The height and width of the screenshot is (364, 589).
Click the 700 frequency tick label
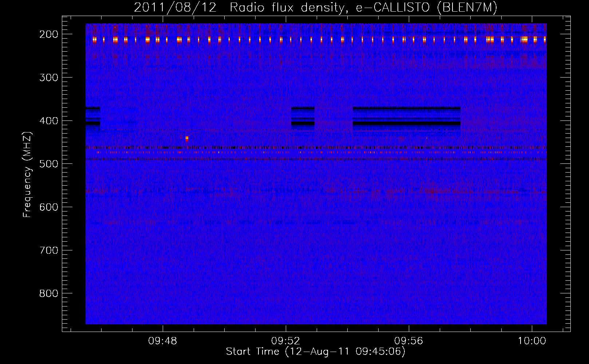(49, 250)
